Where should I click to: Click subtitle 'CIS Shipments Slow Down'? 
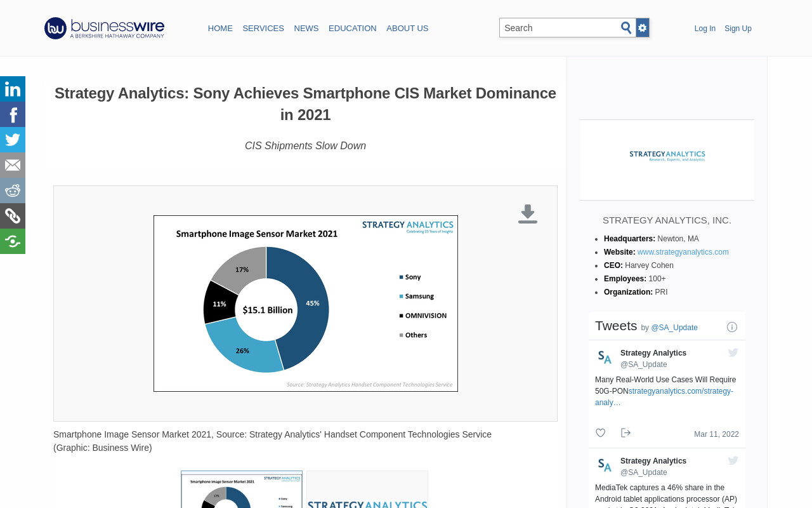pyautogui.click(x=305, y=146)
